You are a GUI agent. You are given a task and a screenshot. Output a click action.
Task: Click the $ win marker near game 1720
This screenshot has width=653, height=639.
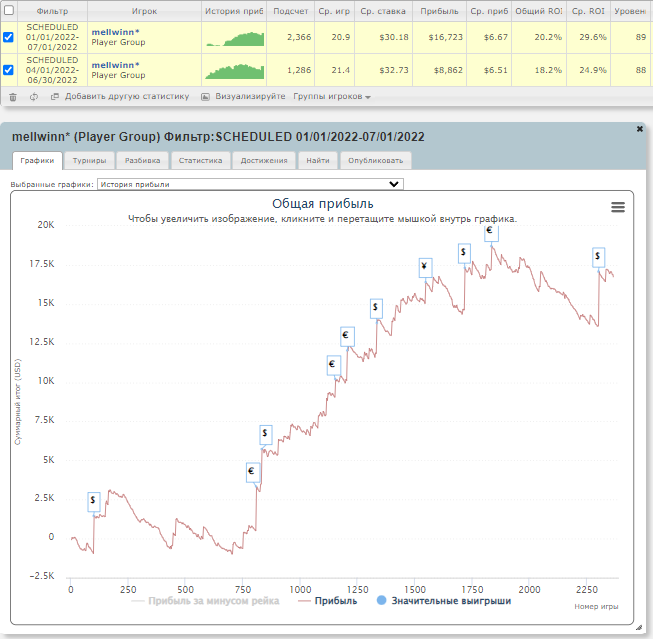[x=464, y=253]
